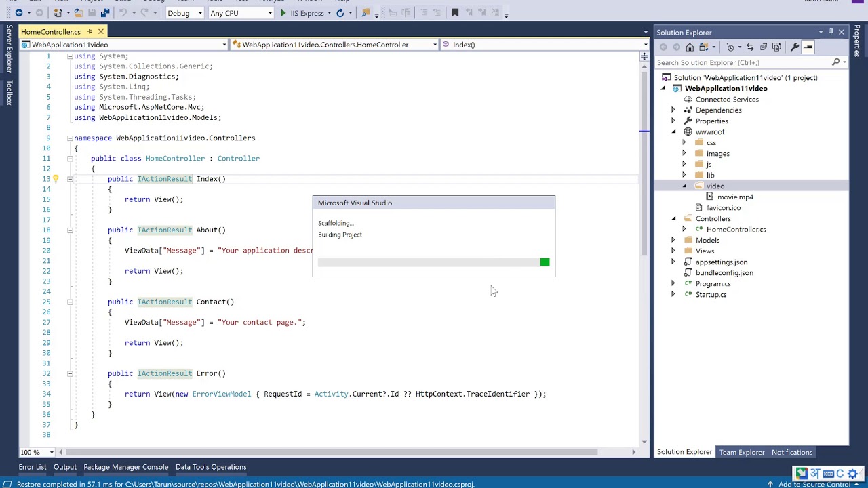
Task: Collapse the About method outlining at line 18
Action: (x=70, y=230)
